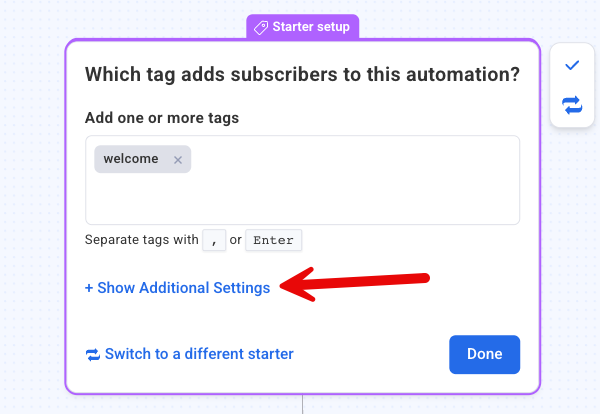Image resolution: width=600 pixels, height=414 pixels.
Task: Focus the empty area of tags input
Action: point(350,195)
